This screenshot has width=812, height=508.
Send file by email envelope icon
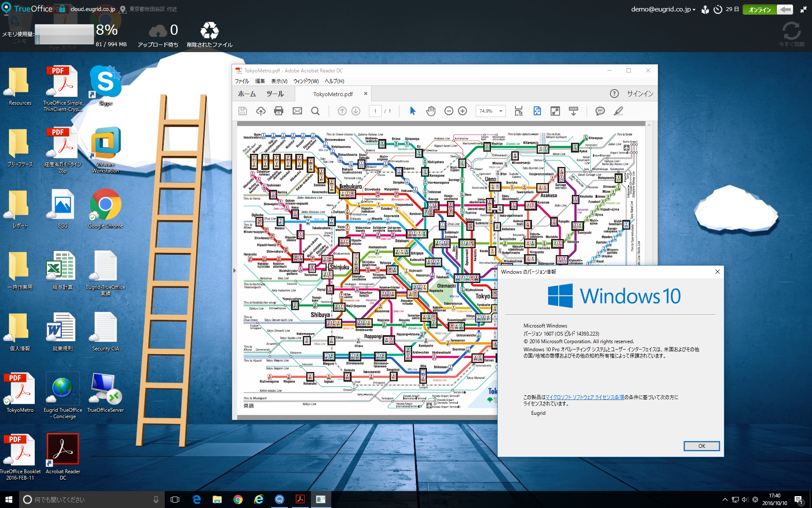(x=297, y=111)
